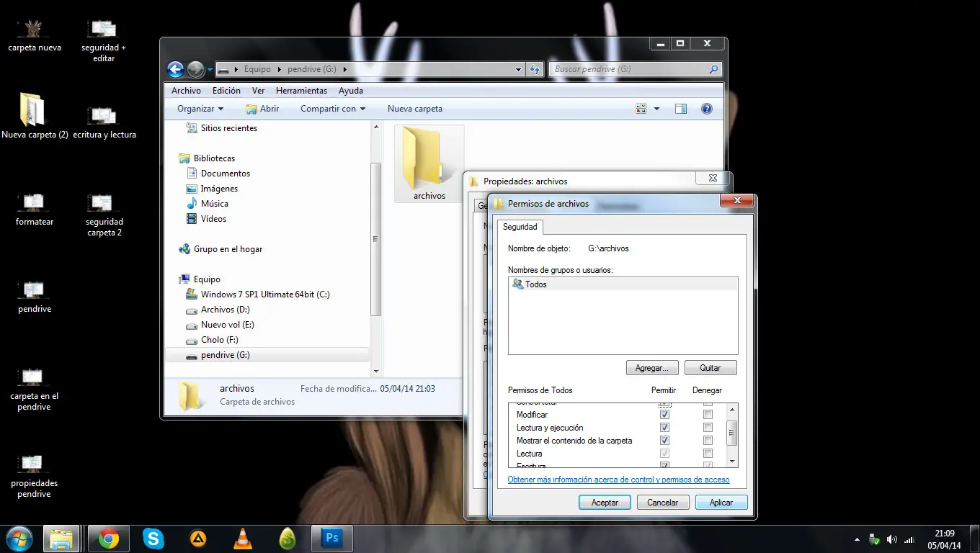Viewport: 980px width, 553px height.
Task: Open the Ver menu
Action: [259, 91]
